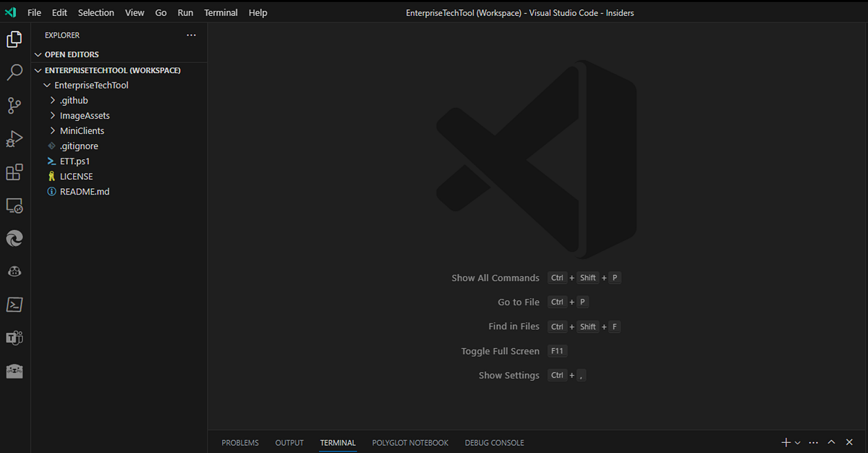This screenshot has width=868, height=453.
Task: Open the Microsoft Edge Tools icon
Action: [x=14, y=238]
